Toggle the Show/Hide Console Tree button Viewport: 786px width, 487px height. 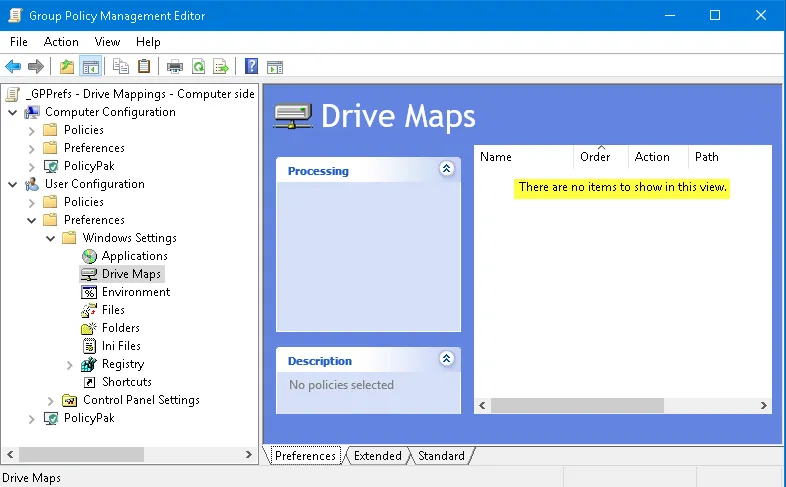tap(90, 67)
